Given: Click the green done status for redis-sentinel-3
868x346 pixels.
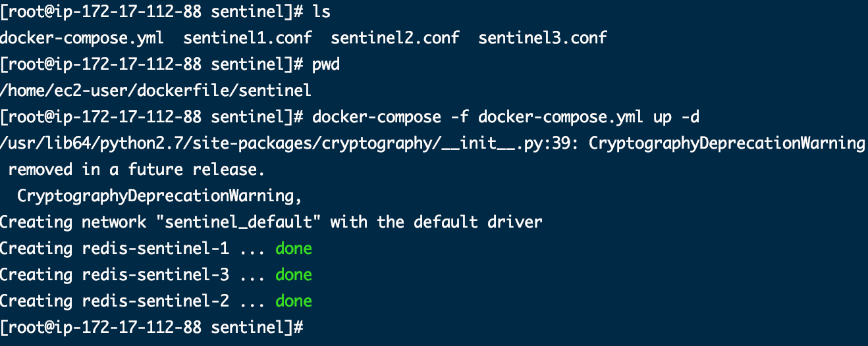Looking at the screenshot, I should (x=294, y=274).
